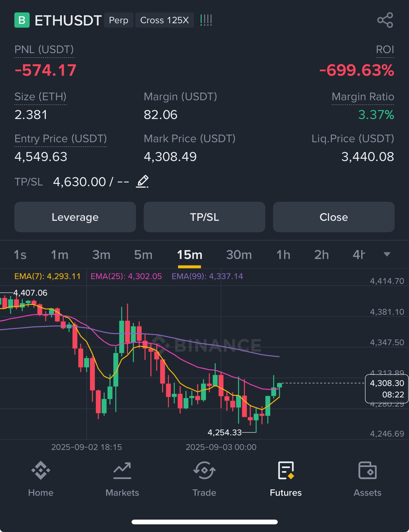The height and width of the screenshot is (532, 409).
Task: Tap the signal exclamation bars icon
Action: 206,20
